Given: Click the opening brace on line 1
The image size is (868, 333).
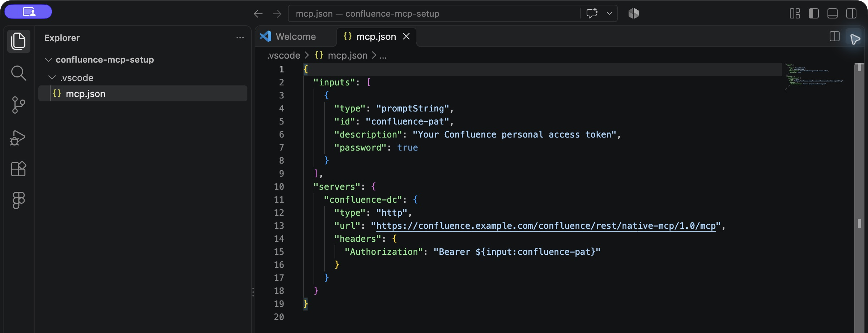Looking at the screenshot, I should click(306, 69).
